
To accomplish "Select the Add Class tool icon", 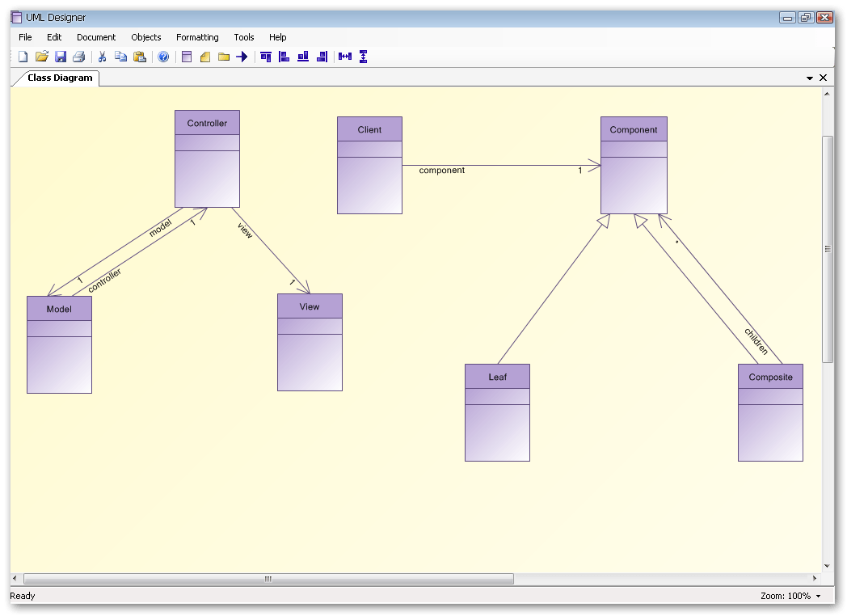I will 187,57.
